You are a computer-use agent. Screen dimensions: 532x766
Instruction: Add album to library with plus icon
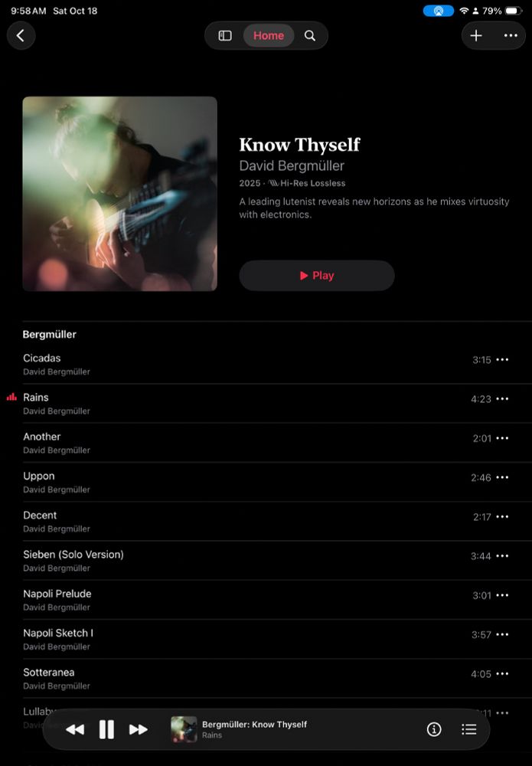point(476,36)
